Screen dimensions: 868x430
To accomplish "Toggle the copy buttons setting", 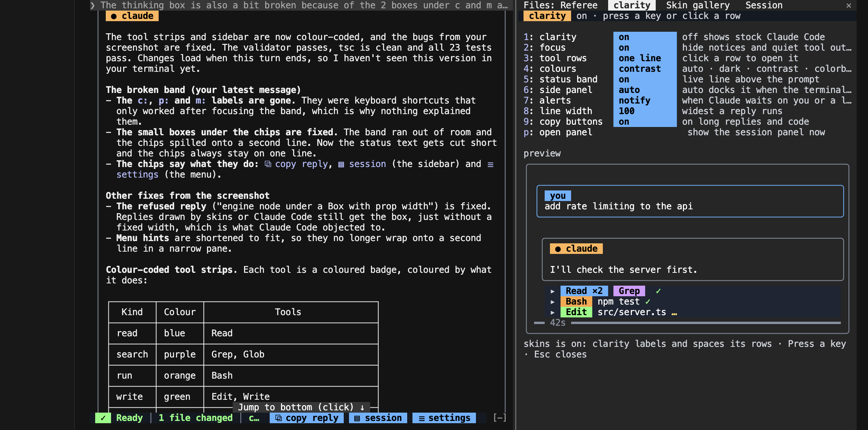I will 645,122.
